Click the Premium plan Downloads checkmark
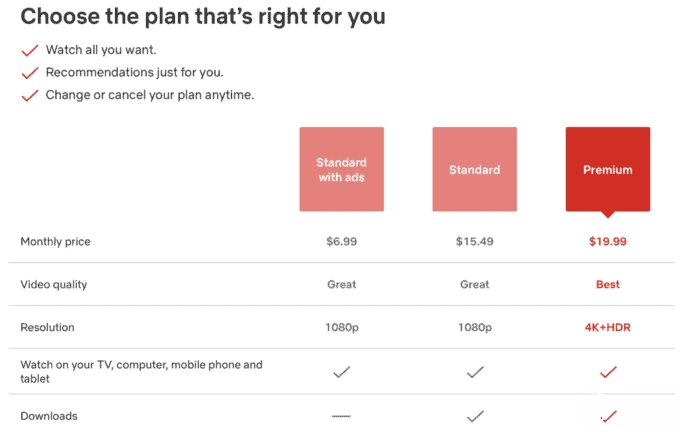 coord(607,415)
